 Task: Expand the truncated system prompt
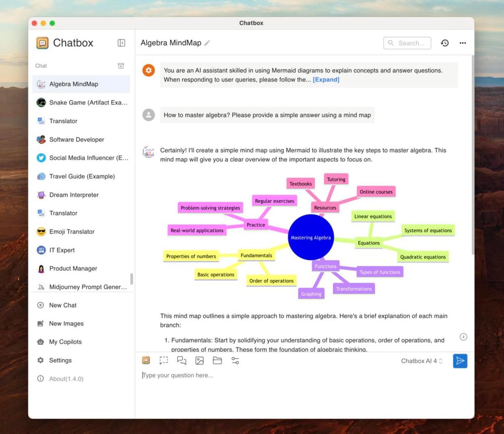pos(326,79)
